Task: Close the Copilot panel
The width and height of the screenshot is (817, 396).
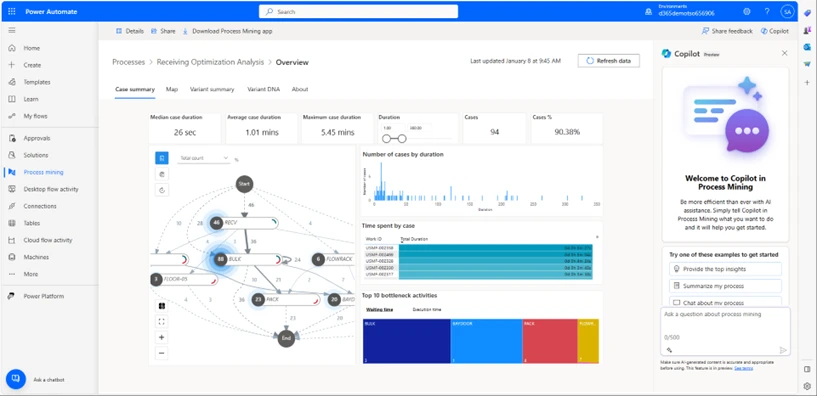Action: click(x=785, y=53)
